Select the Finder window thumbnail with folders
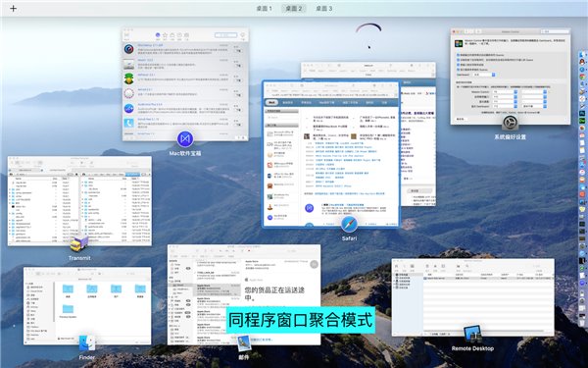 coord(87,306)
